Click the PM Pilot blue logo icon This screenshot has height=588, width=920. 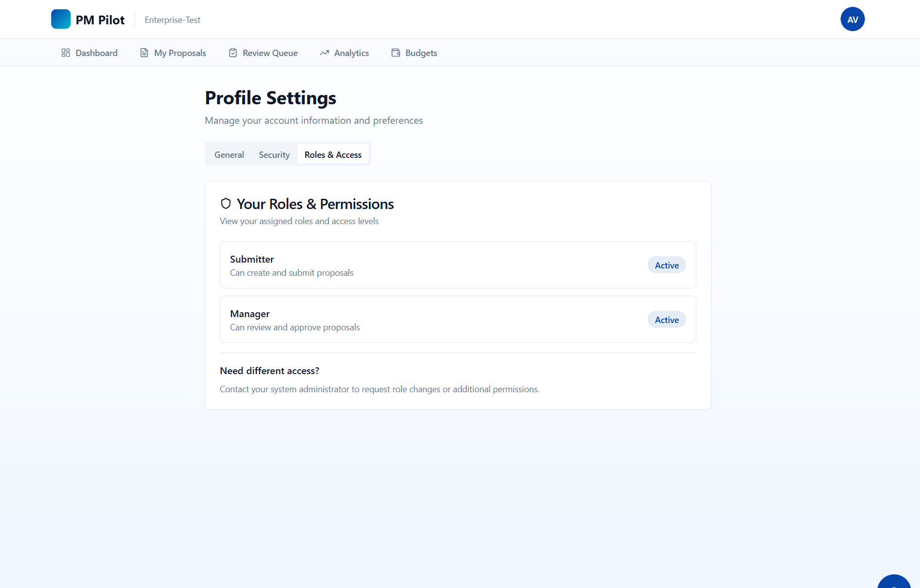(61, 19)
